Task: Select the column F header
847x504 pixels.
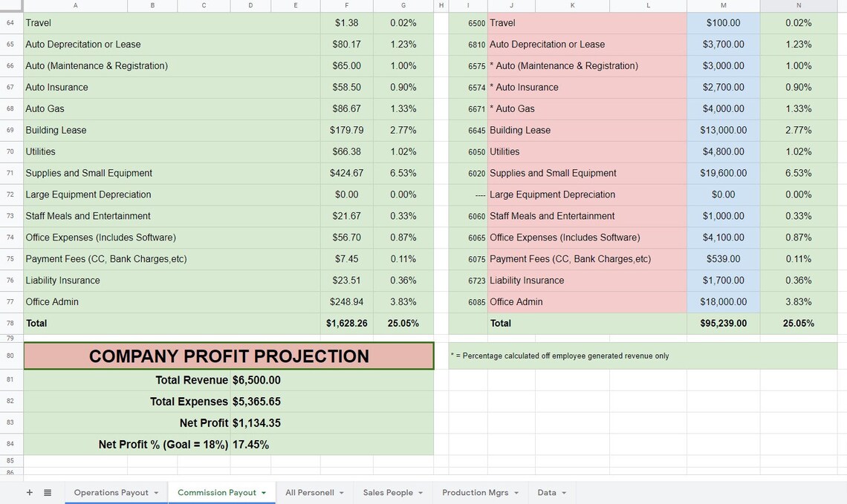Action: 346,5
